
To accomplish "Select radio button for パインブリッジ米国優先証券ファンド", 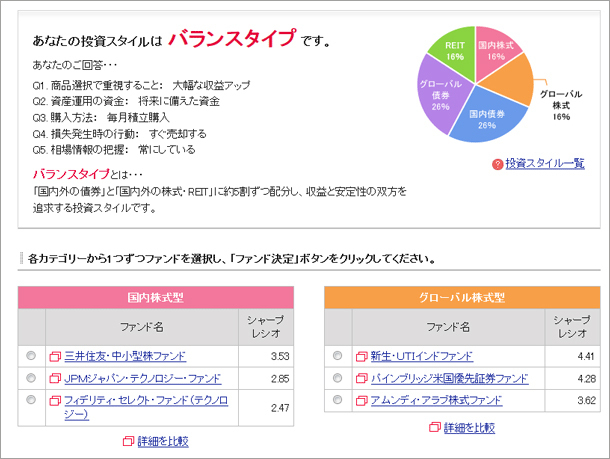I will (x=337, y=378).
